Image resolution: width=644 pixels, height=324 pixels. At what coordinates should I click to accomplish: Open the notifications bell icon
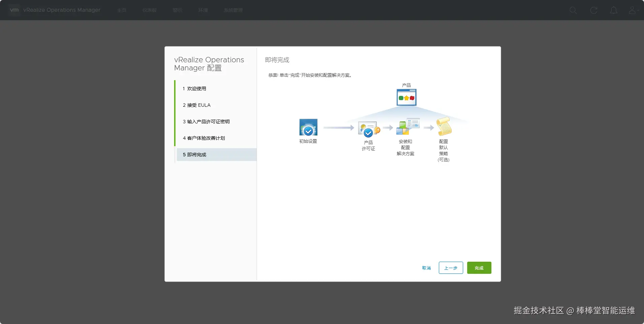[x=614, y=10]
